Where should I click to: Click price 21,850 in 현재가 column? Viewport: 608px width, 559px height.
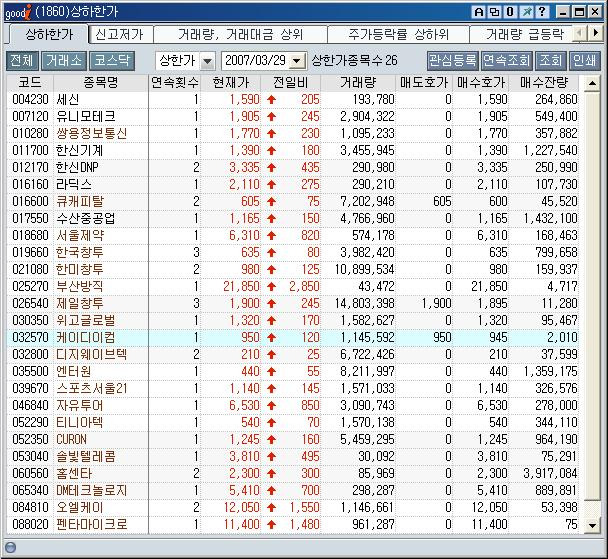[x=241, y=286]
